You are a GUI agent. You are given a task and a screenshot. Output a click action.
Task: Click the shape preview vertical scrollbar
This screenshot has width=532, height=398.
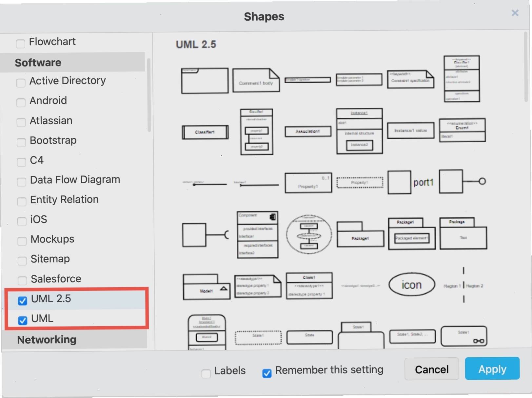tap(526, 67)
